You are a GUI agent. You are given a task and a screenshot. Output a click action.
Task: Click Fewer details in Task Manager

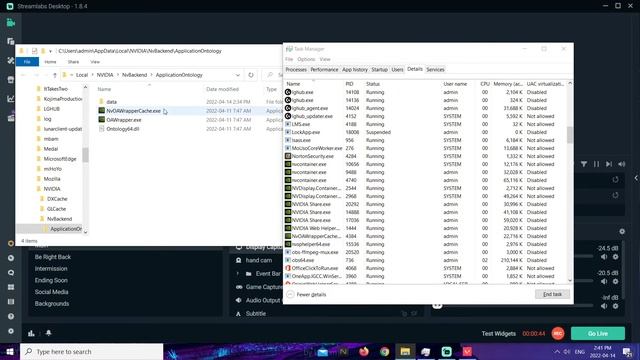(307, 294)
